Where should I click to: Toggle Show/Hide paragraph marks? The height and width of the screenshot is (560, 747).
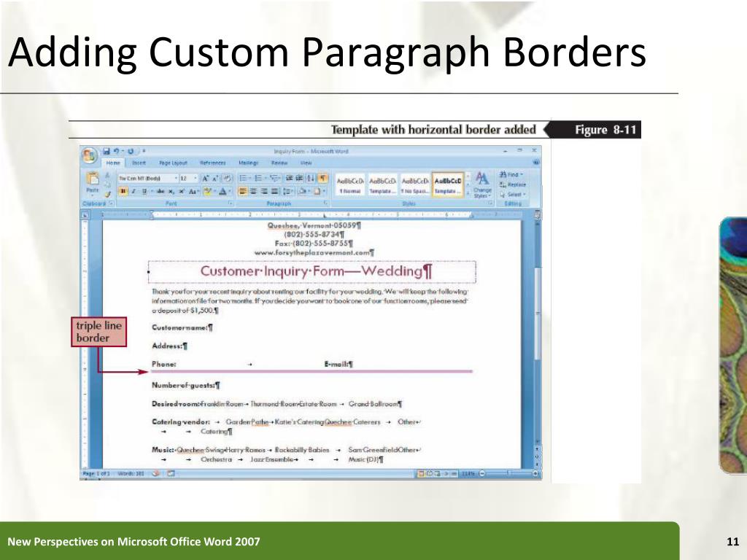322,178
